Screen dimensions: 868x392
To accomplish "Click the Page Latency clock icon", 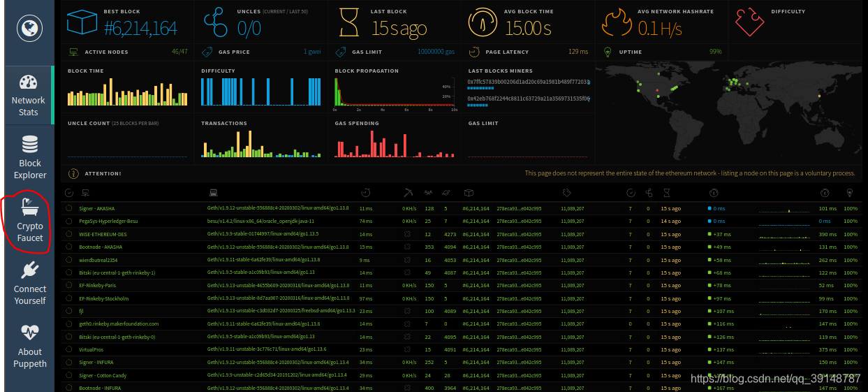I will (x=474, y=52).
